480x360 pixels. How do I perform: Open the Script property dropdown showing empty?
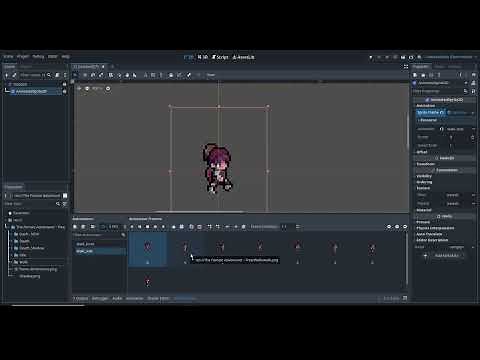[x=473, y=247]
